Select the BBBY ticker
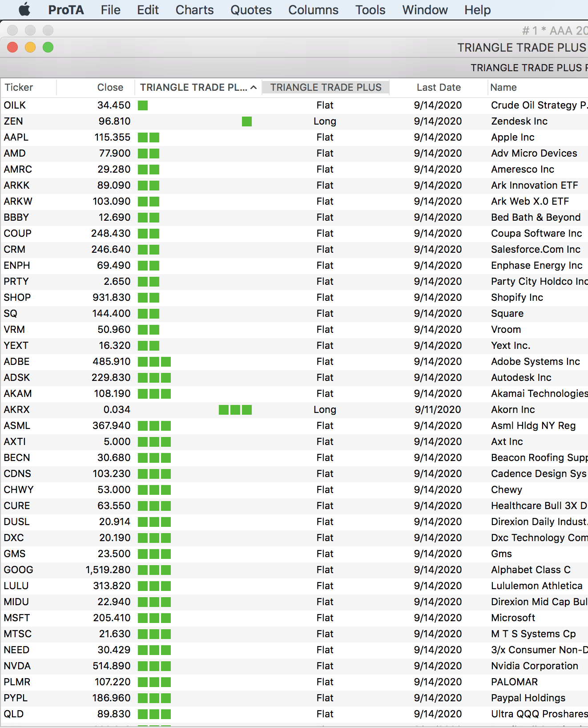588x728 pixels. click(x=16, y=218)
